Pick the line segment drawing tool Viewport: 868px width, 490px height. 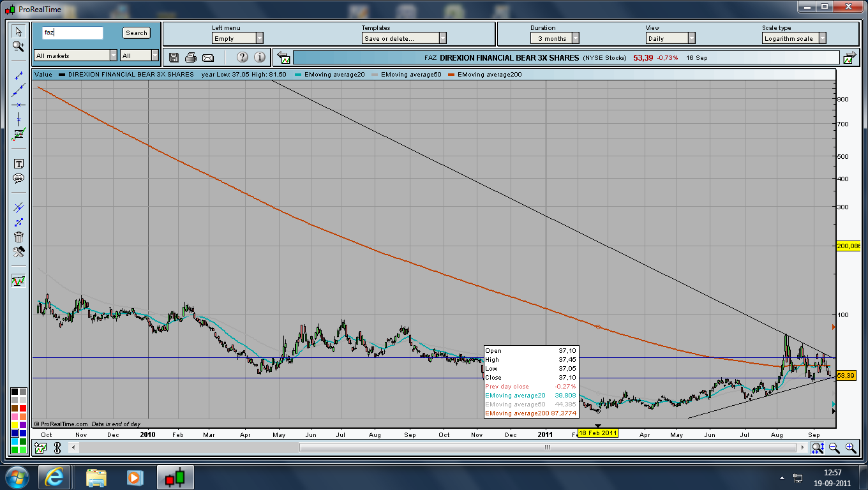[19, 75]
